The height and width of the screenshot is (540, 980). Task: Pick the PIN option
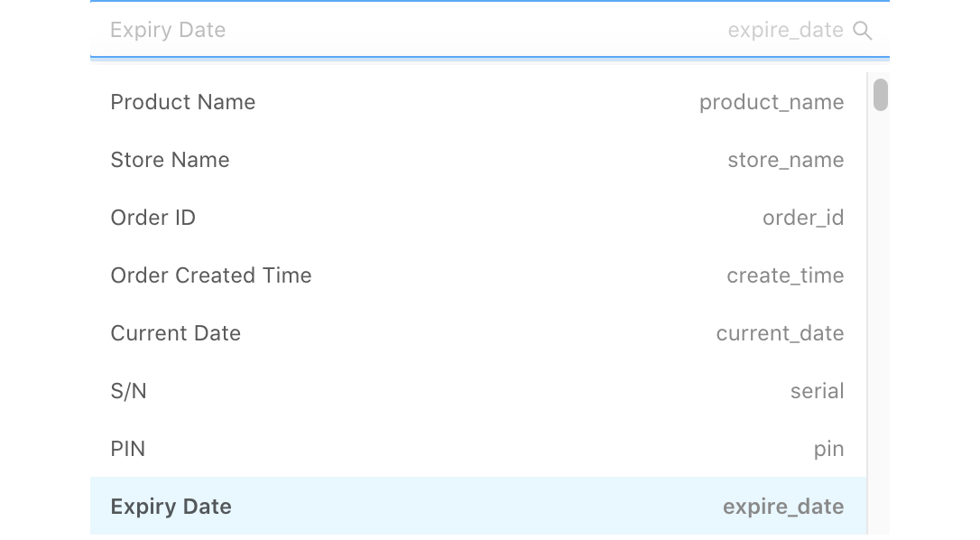click(x=127, y=449)
